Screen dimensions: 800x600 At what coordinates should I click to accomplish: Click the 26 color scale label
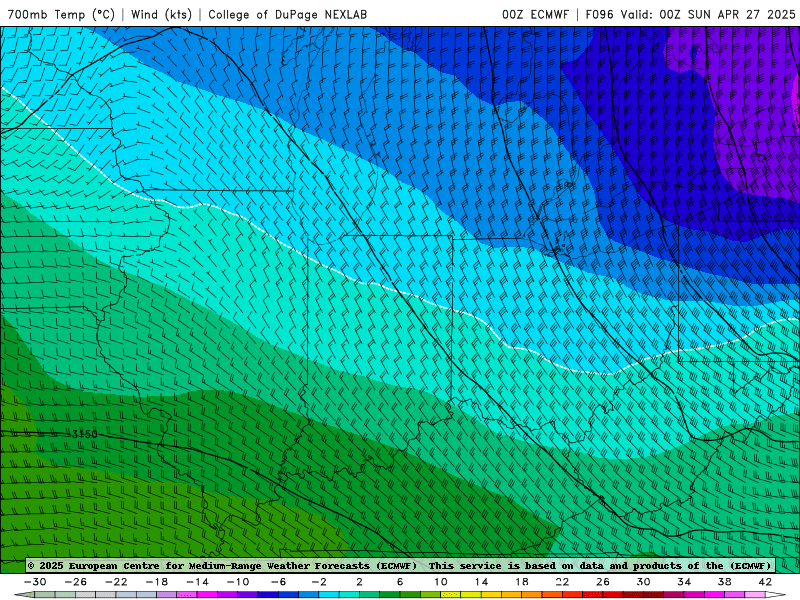[x=603, y=582]
